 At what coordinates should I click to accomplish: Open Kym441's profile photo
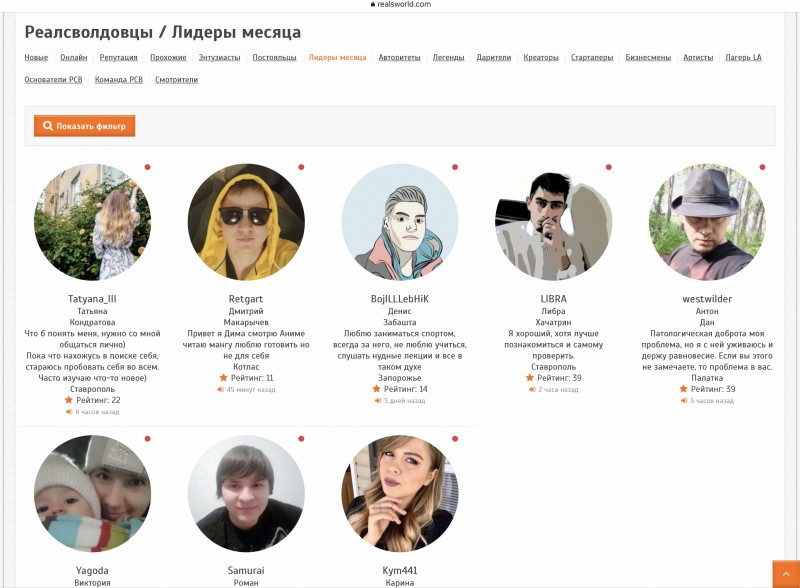click(x=399, y=494)
